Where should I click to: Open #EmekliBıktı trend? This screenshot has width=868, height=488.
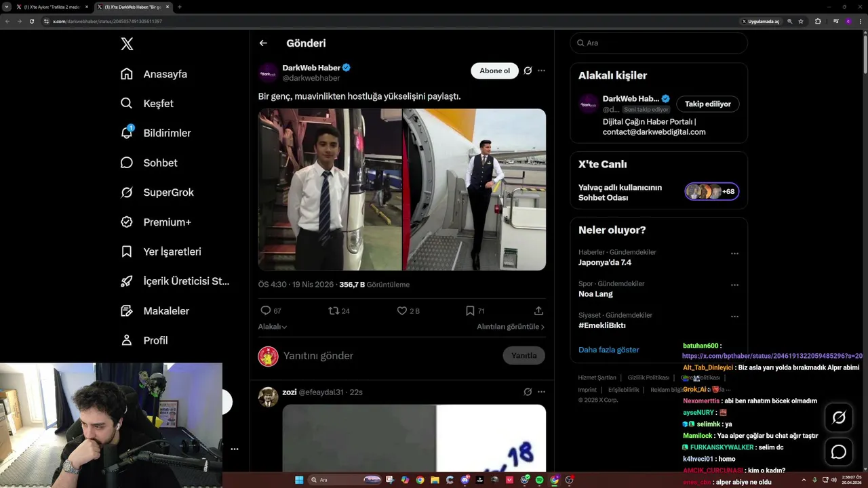click(x=602, y=325)
